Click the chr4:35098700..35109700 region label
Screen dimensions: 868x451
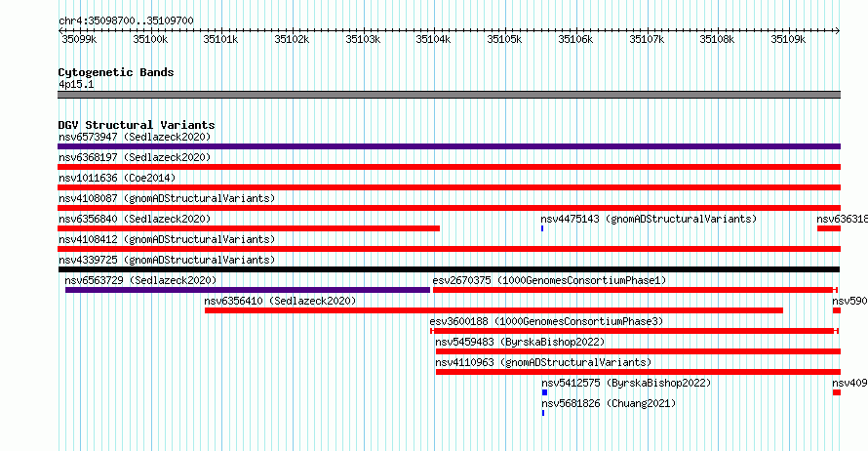[126, 20]
